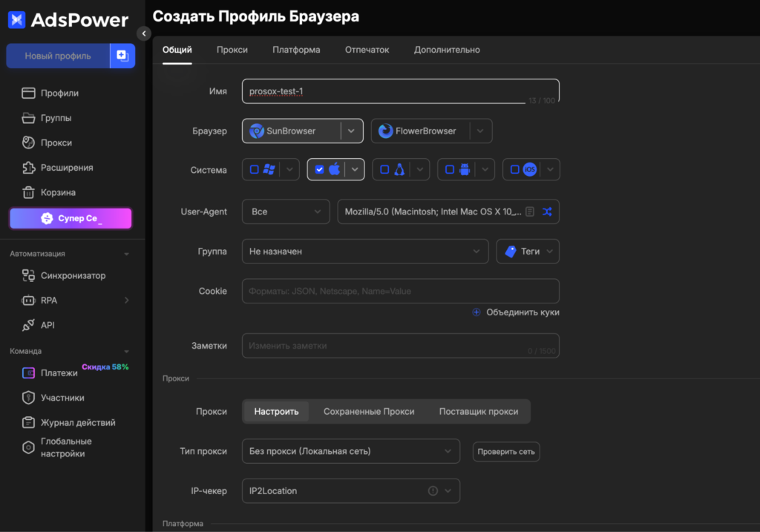This screenshot has width=760, height=532.
Task: Randomize the User-Agent with shuffle icon
Action: pyautogui.click(x=547, y=211)
